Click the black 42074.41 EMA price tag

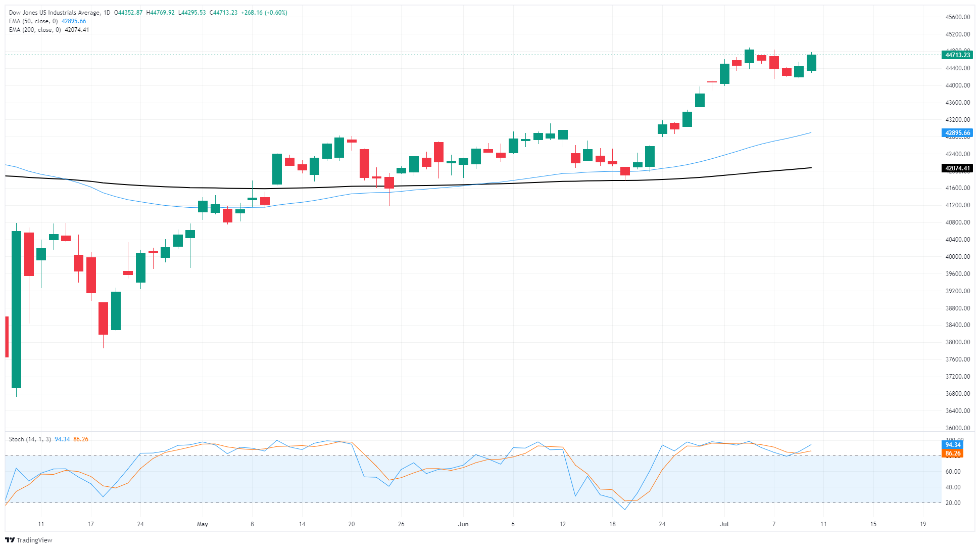coord(957,168)
